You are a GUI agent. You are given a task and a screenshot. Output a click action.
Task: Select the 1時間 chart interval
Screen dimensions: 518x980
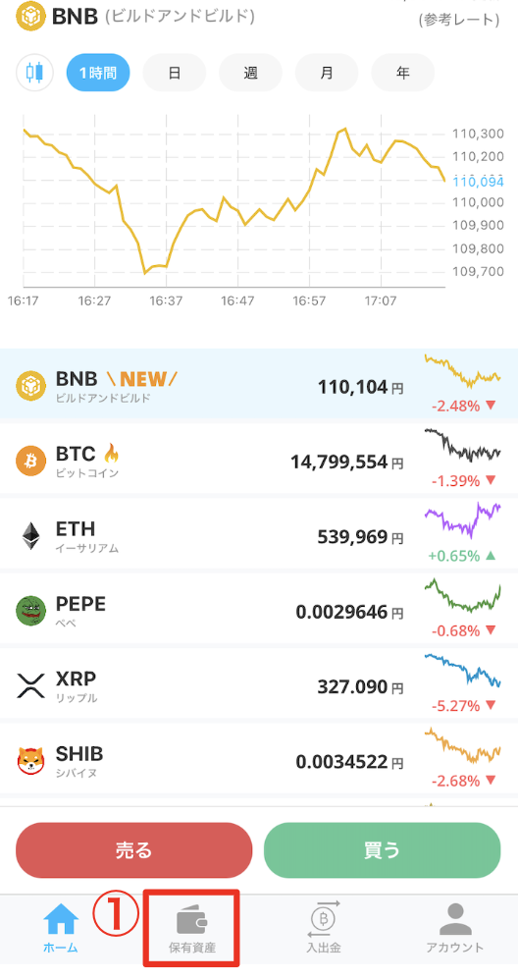(99, 73)
